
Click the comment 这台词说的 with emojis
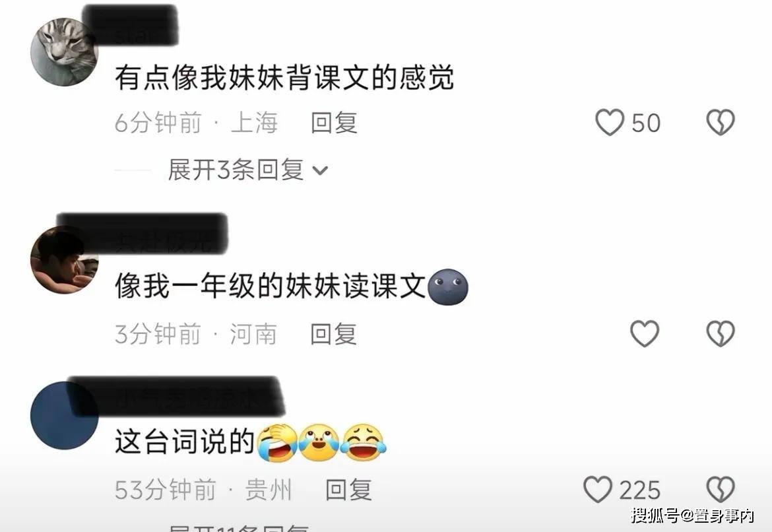click(250, 442)
